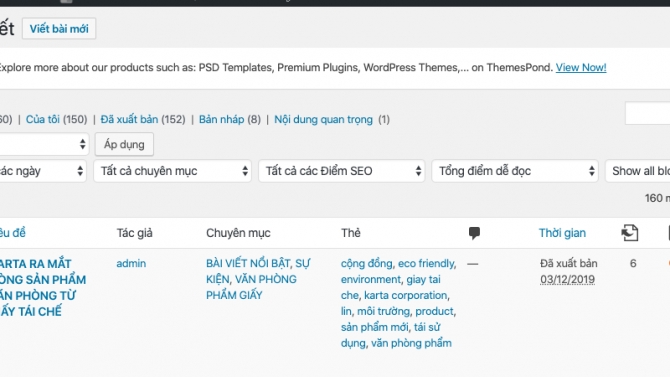Open tag 'lin'
The height and width of the screenshot is (377, 670).
coord(346,311)
